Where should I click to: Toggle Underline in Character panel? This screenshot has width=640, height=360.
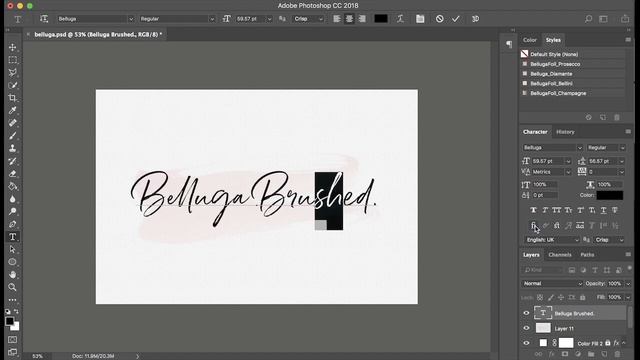point(603,210)
